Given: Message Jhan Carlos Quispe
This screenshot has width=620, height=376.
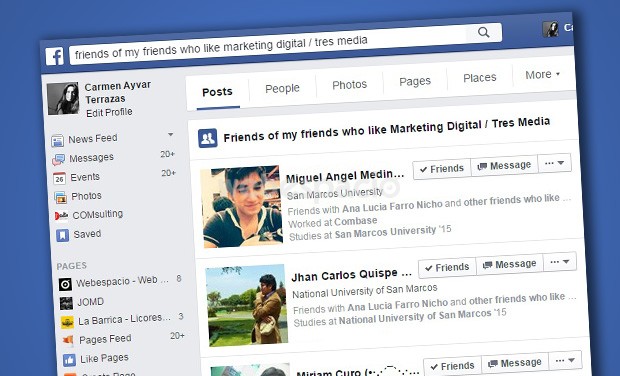Looking at the screenshot, I should [x=510, y=264].
